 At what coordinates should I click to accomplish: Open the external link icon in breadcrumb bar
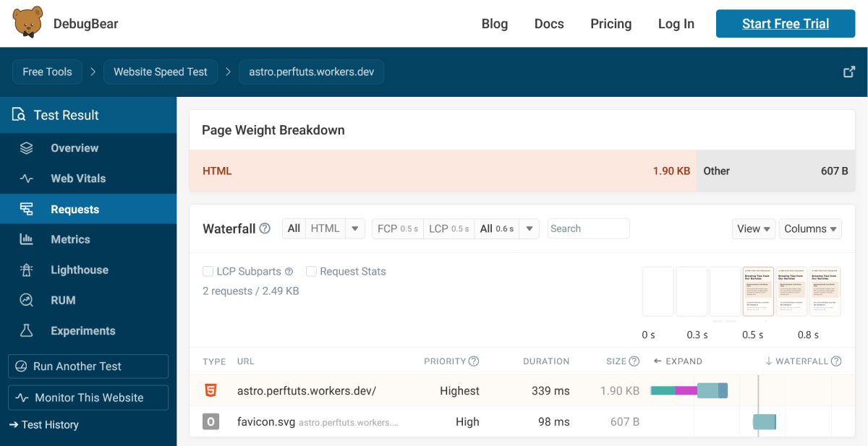[850, 72]
